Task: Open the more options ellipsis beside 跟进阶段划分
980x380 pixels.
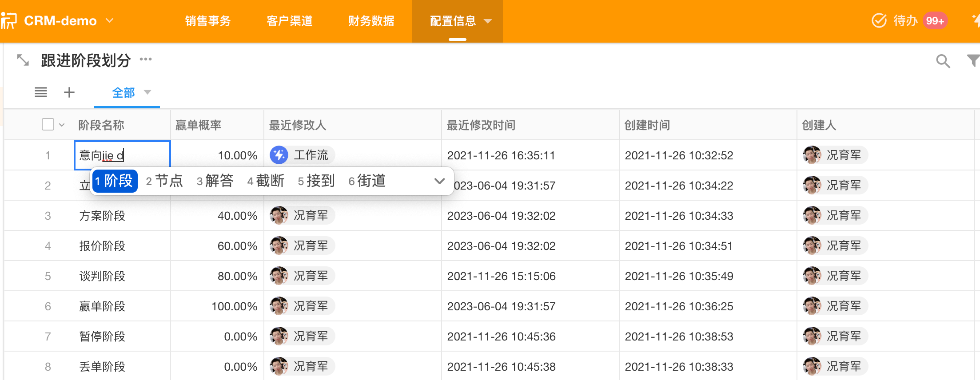Action: pyautogui.click(x=146, y=59)
